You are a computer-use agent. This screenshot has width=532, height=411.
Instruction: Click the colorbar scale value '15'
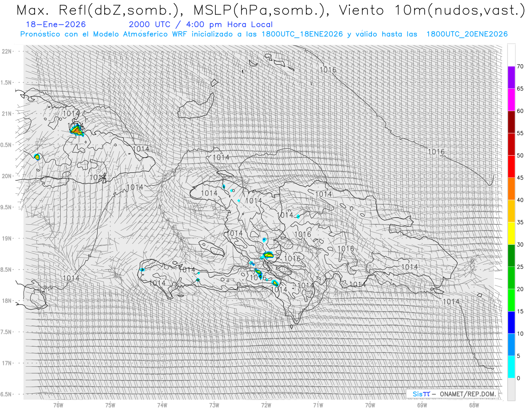pos(520,312)
